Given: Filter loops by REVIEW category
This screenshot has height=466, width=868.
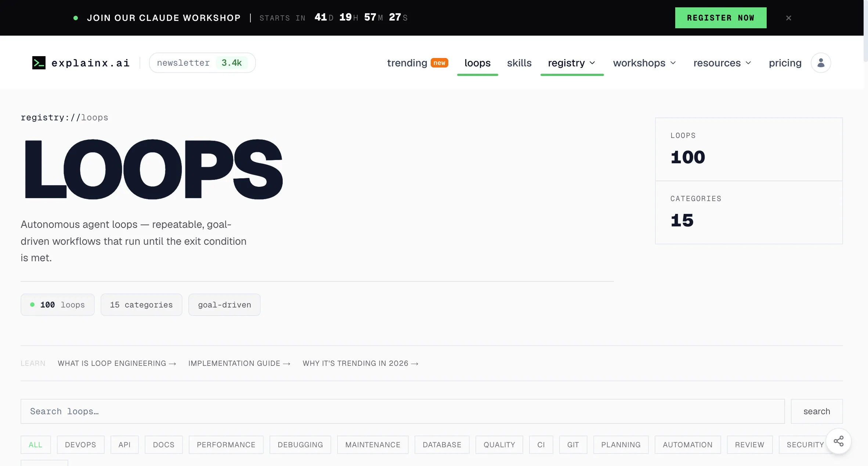Looking at the screenshot, I should 749,445.
